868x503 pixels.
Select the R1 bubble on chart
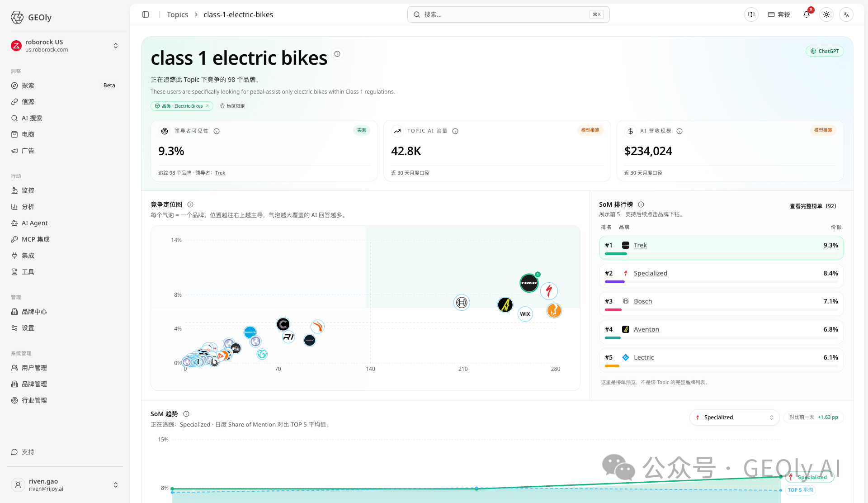coord(288,337)
